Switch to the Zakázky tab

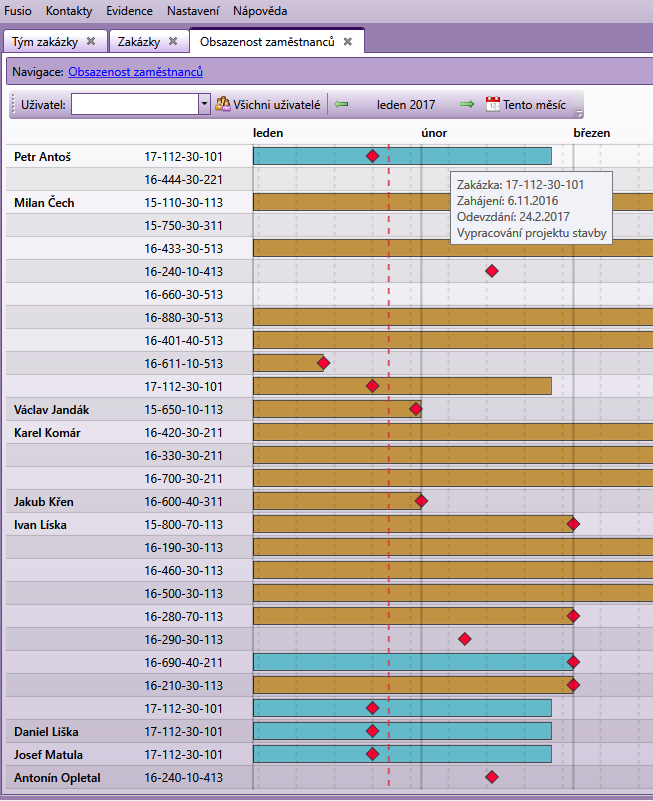[x=139, y=42]
